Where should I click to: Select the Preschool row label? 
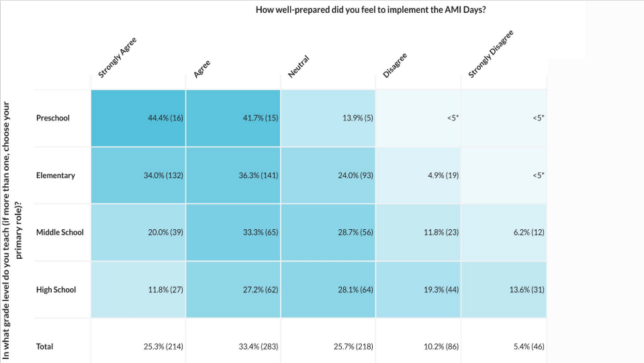click(53, 118)
